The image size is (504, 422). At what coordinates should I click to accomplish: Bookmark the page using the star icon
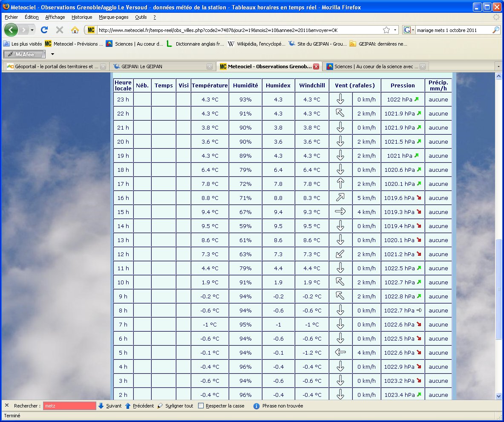point(386,30)
